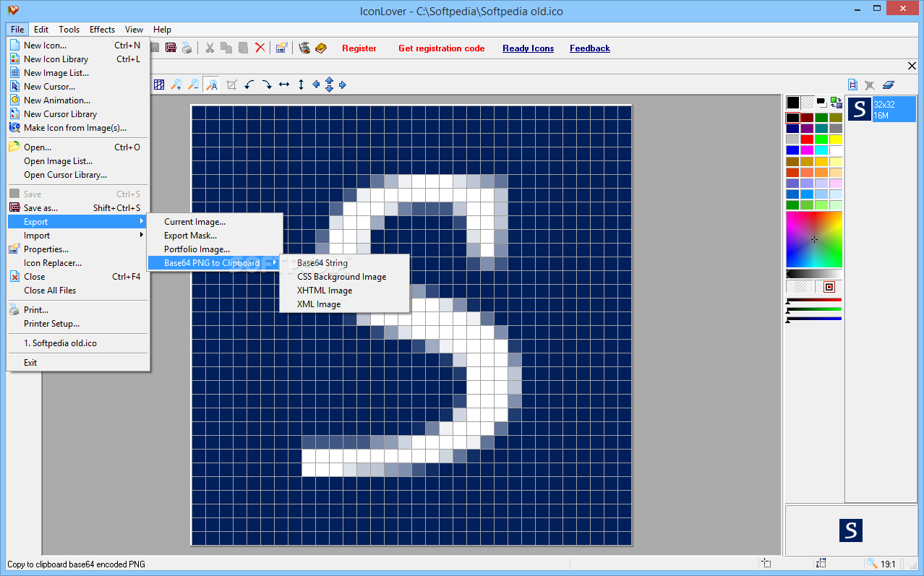Click the blue channel slider
924x576 pixels.
(x=814, y=319)
